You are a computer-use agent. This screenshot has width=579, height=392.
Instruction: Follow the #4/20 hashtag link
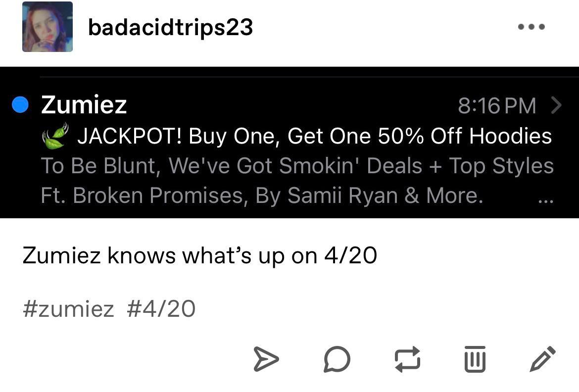pyautogui.click(x=161, y=308)
